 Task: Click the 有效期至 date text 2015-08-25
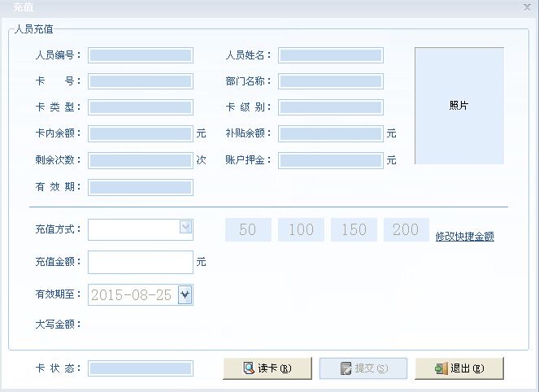point(132,295)
